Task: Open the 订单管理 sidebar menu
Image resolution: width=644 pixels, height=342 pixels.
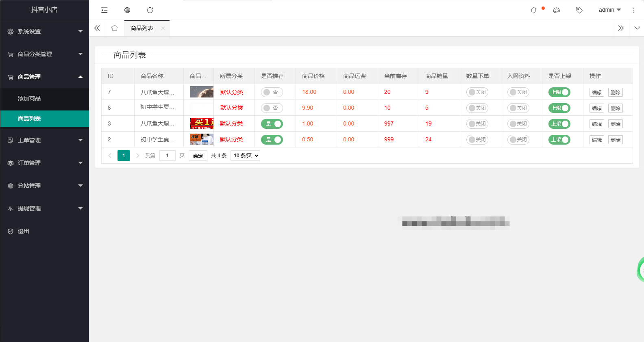Action: tap(45, 163)
